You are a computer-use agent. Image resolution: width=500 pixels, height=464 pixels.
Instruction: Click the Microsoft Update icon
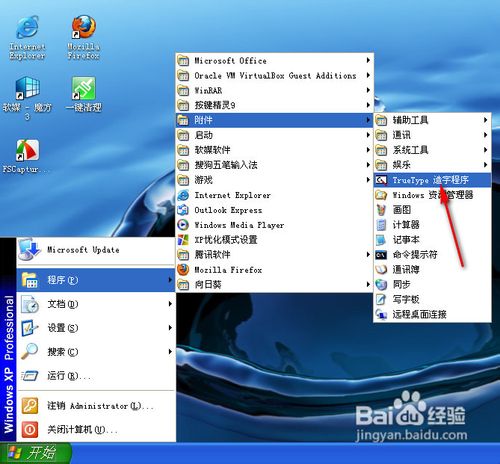30,249
